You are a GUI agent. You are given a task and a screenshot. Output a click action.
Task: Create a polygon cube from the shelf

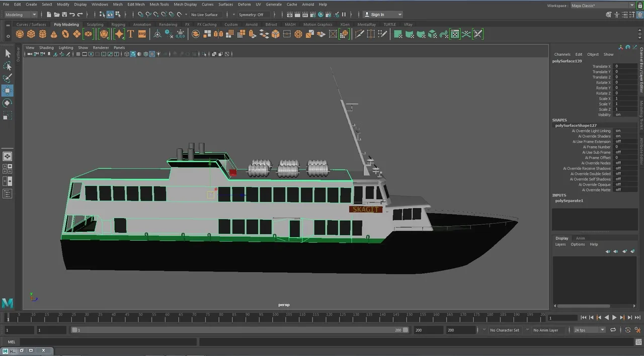click(x=31, y=34)
